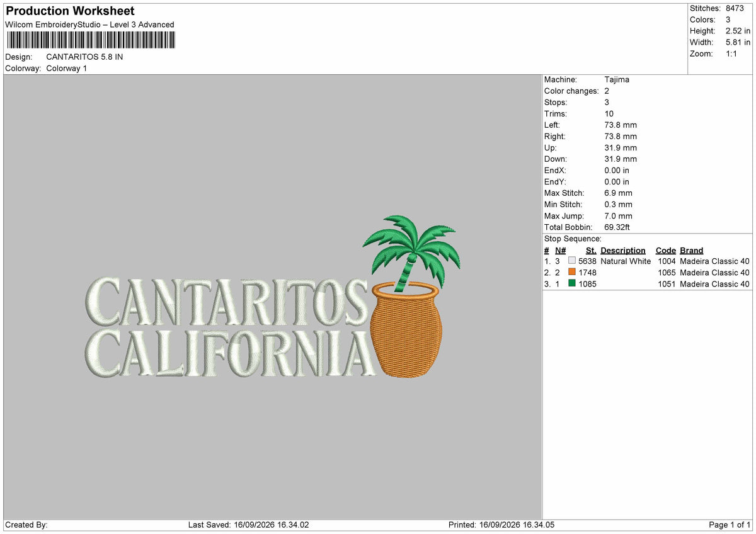Click 'Natural White' description text
Image resolution: width=756 pixels, height=534 pixels.
pyautogui.click(x=626, y=261)
